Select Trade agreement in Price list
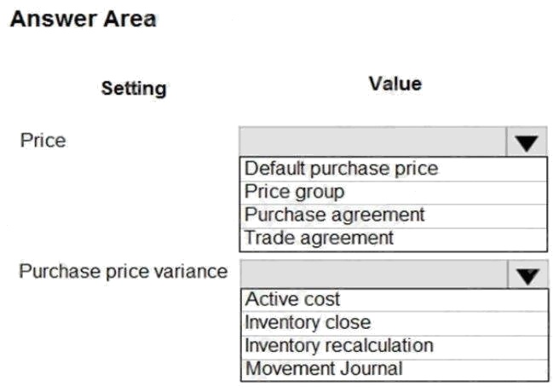The height and width of the screenshot is (392, 559). 320,238
